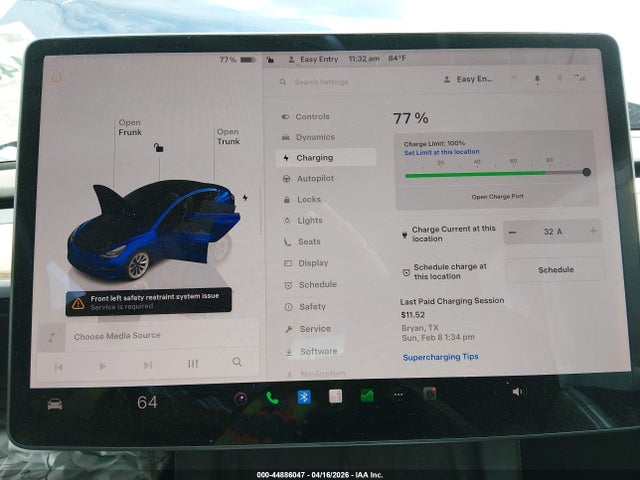Open the notes app icon in bottom bar
Screen dimensions: 640x480
tap(336, 396)
